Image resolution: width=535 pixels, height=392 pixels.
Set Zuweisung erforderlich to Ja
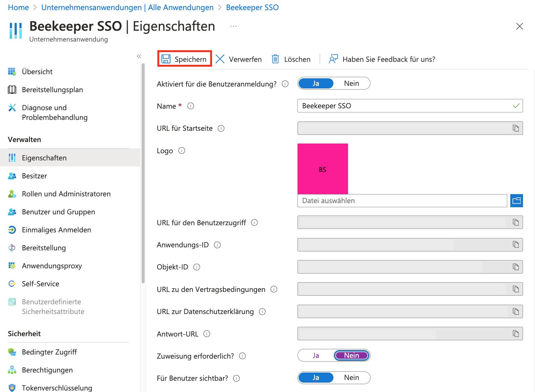click(316, 355)
